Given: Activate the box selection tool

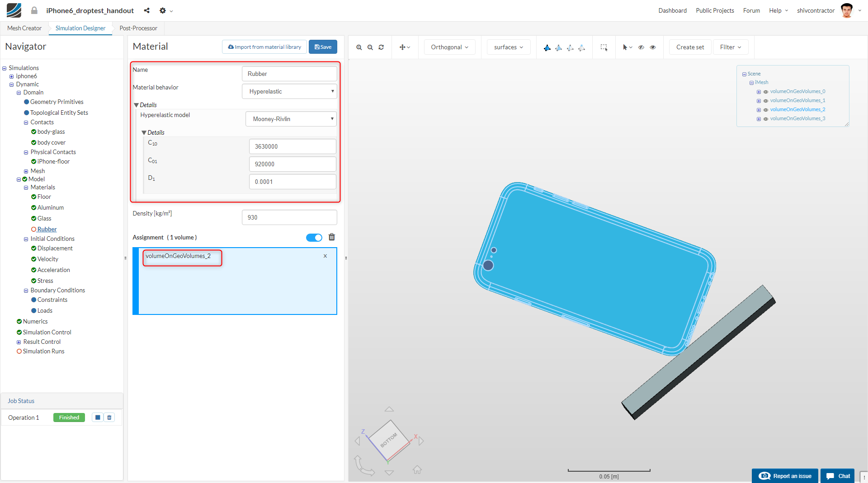Looking at the screenshot, I should [604, 47].
